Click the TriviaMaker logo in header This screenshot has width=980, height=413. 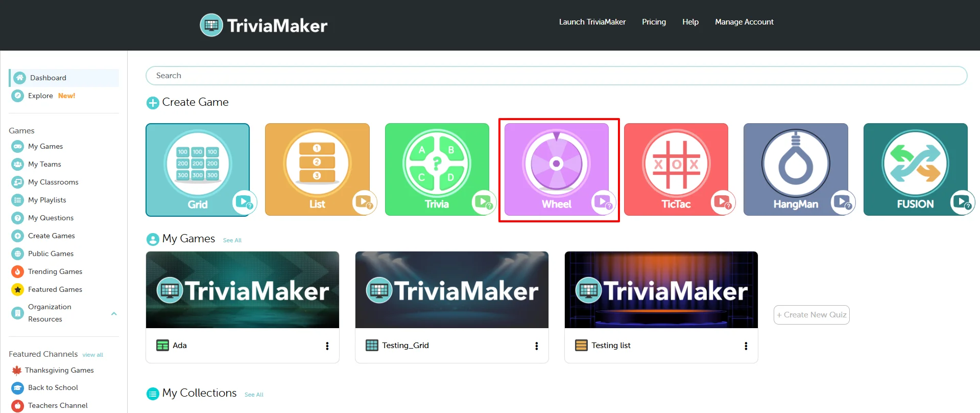(x=264, y=25)
